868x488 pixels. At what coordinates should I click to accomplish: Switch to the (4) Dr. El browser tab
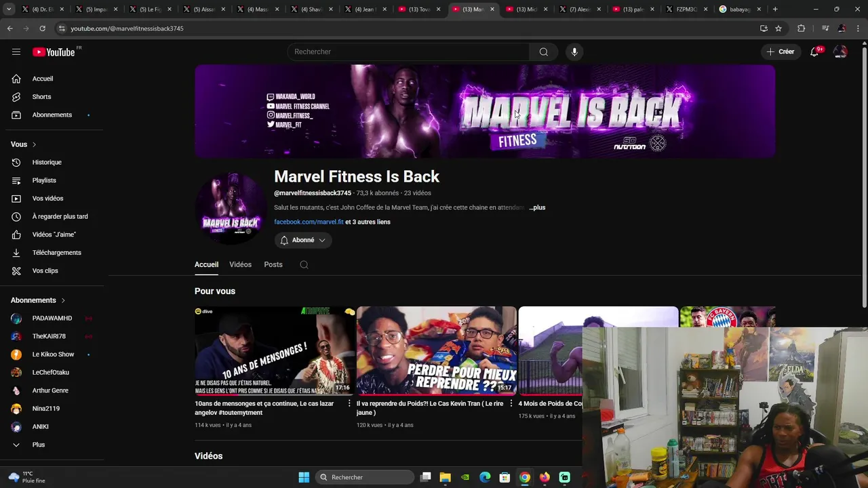[42, 9]
